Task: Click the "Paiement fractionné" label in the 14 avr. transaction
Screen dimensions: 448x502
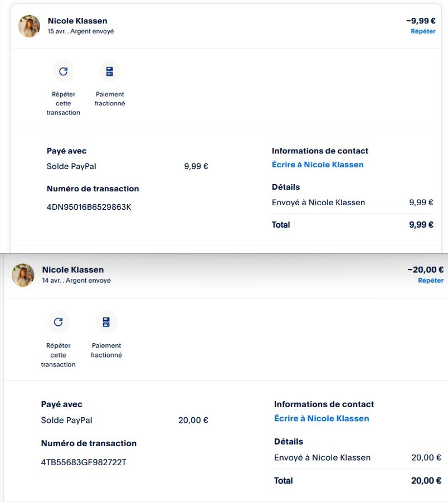Action: point(106,350)
